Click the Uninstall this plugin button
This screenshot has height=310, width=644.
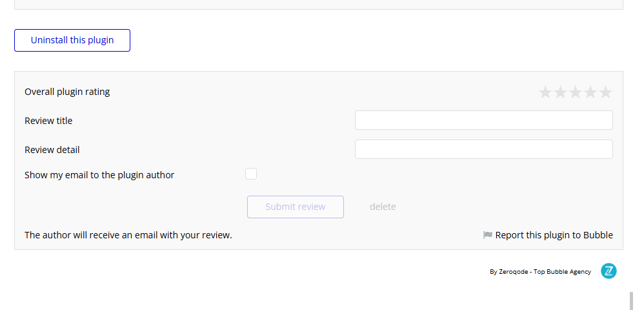72,40
